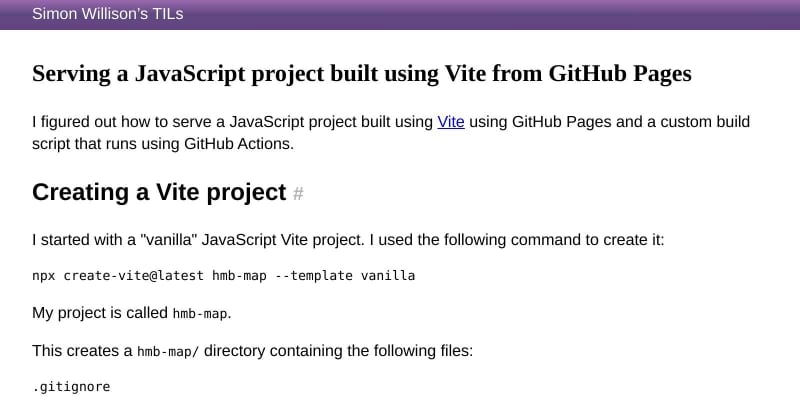Click the words 'I figured out' in intro
This screenshot has height=400, width=800.
[77, 122]
